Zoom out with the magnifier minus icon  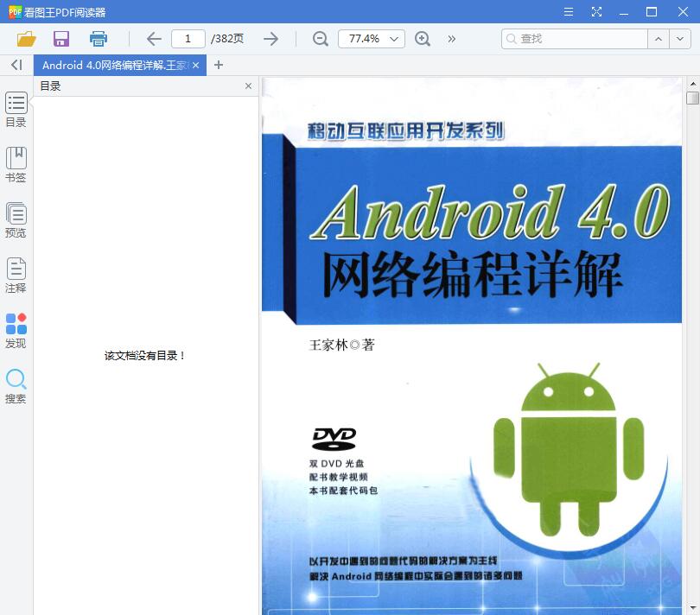[320, 39]
